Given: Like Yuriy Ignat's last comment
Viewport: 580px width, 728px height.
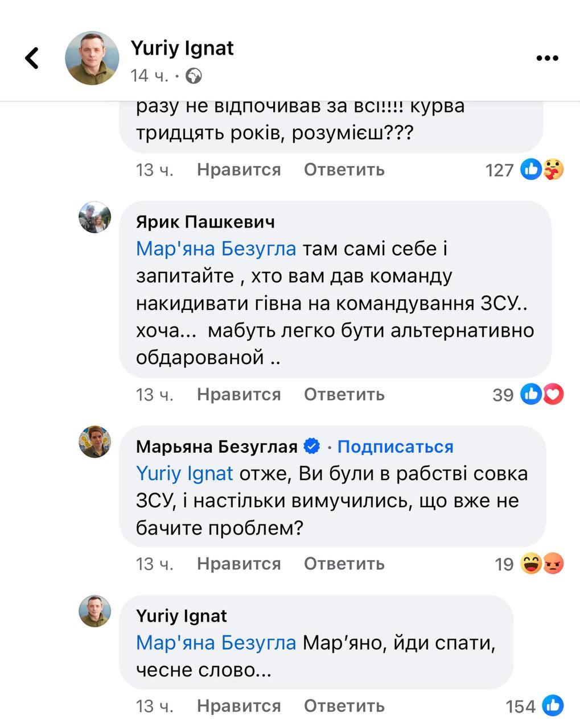Looking at the screenshot, I should (x=238, y=706).
